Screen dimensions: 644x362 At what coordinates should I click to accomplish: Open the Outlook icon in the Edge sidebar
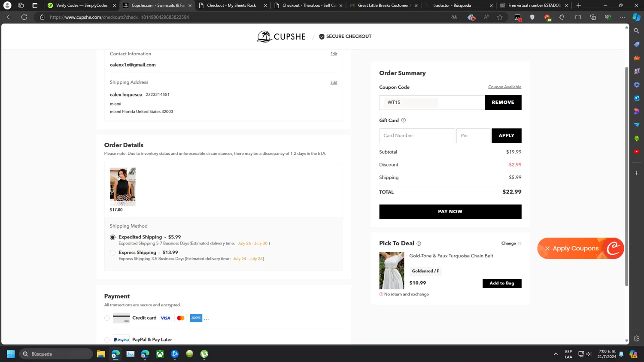tap(637, 98)
